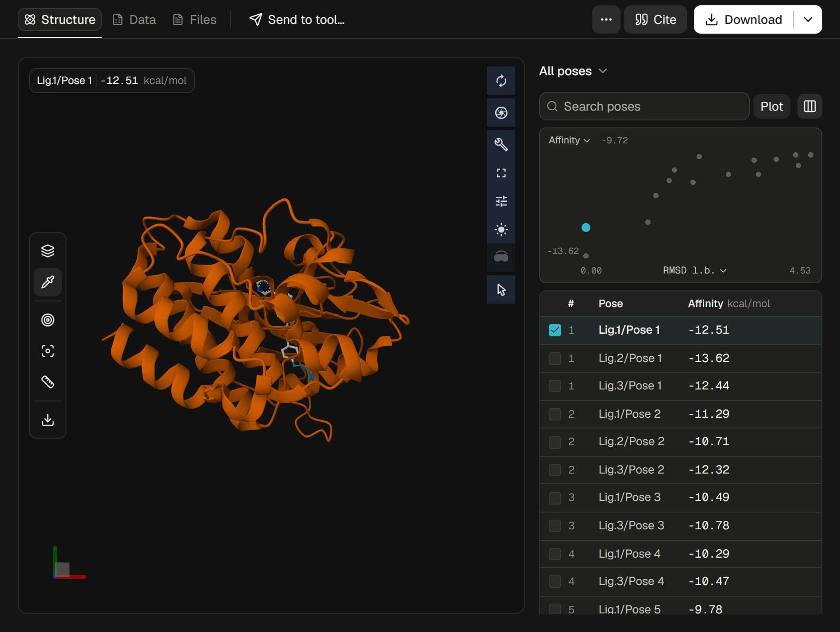Toggle table columns layout icon
This screenshot has height=632, width=840.
[809, 106]
